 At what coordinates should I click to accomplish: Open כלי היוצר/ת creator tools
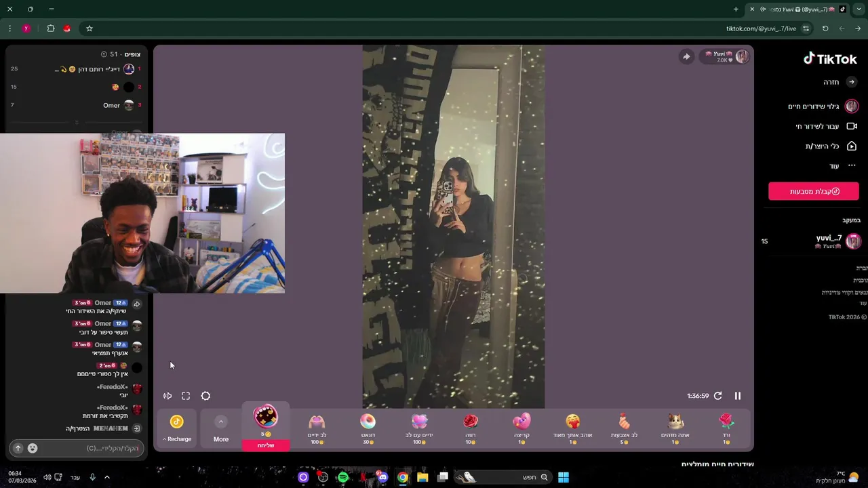pyautogui.click(x=830, y=146)
